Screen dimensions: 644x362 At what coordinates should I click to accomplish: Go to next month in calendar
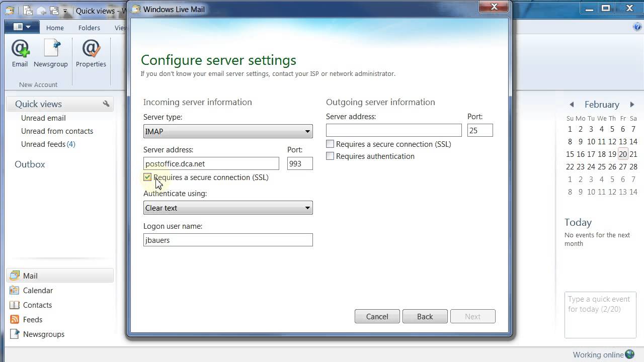click(632, 105)
